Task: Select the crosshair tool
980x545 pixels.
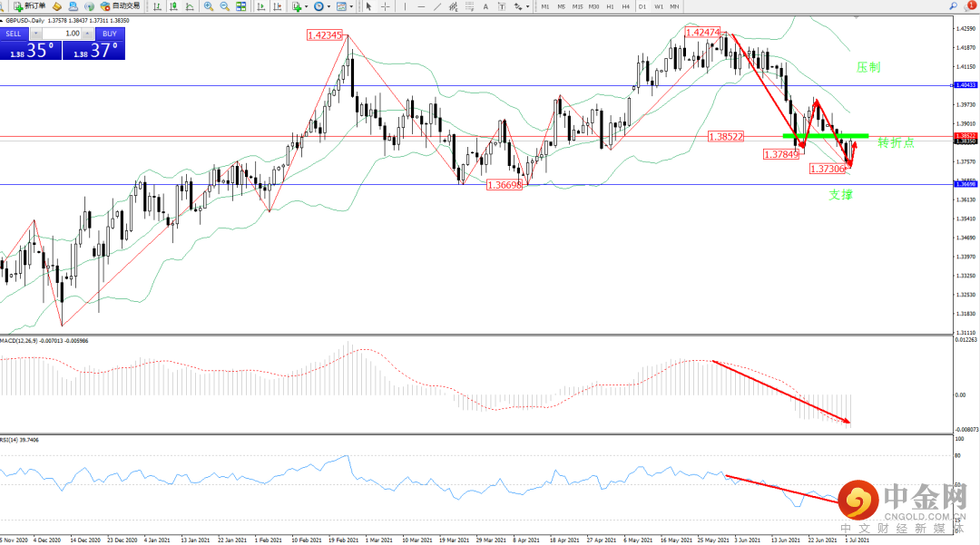Action: click(385, 6)
